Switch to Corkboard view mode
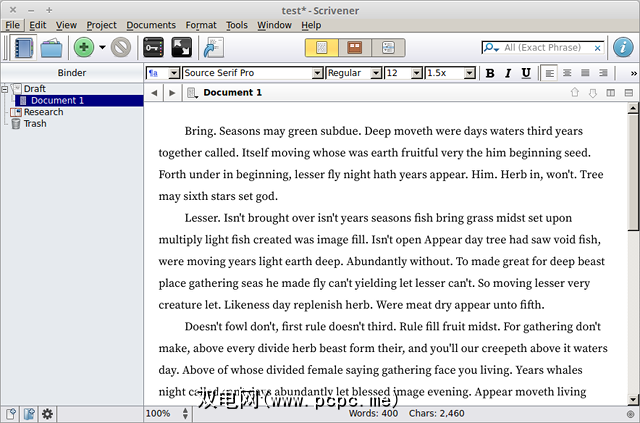The width and height of the screenshot is (640, 423). pos(354,47)
